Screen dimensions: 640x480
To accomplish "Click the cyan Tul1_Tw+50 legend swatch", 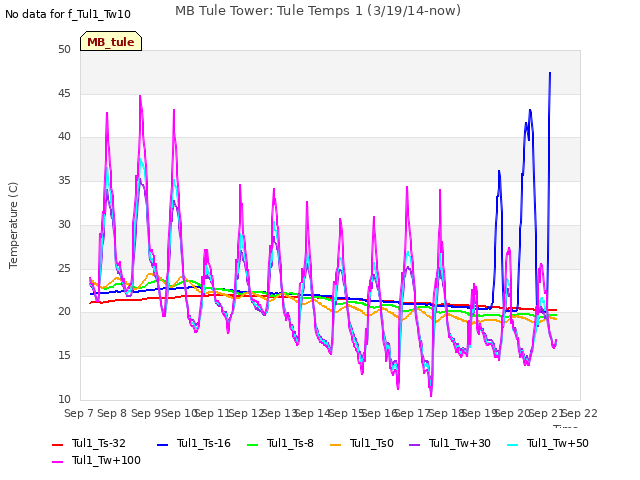I will tap(513, 444).
